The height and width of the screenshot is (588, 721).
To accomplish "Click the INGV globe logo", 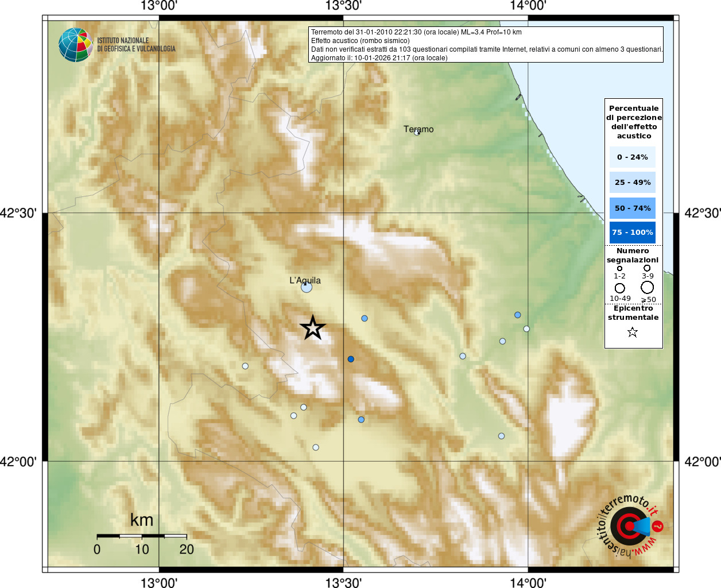I will tap(75, 45).
